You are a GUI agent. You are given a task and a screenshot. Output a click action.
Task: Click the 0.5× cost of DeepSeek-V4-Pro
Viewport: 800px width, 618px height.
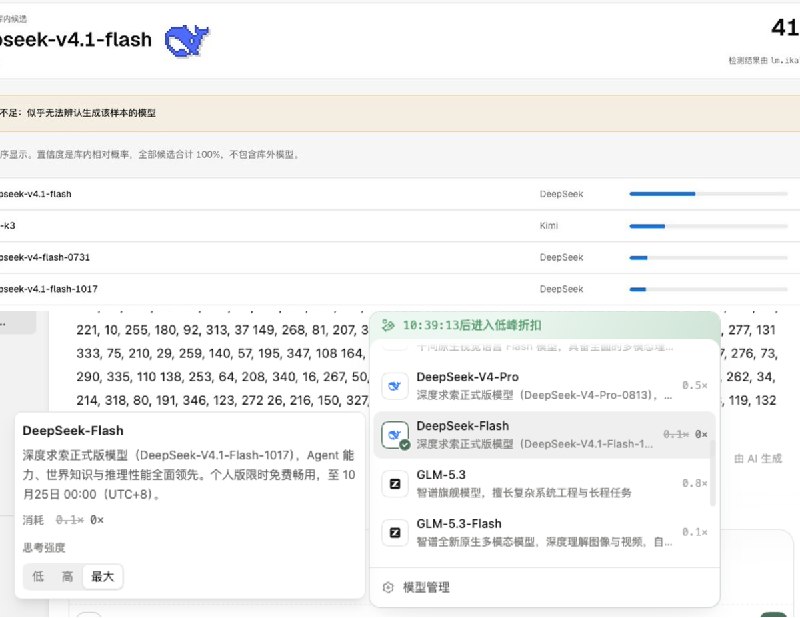click(x=695, y=385)
